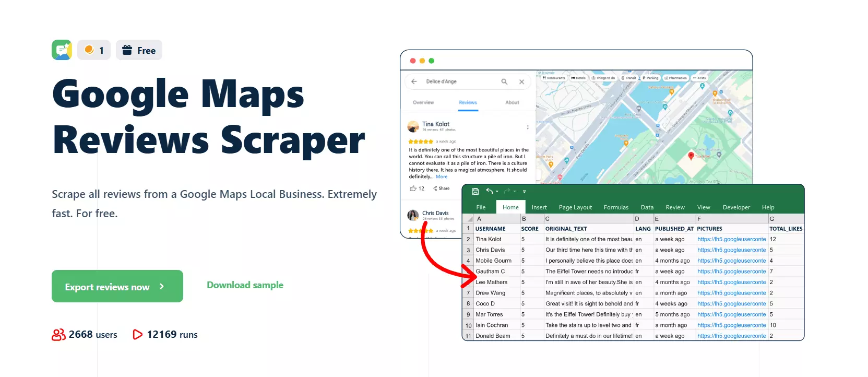The height and width of the screenshot is (377, 868).
Task: Select the Home ribbon tab
Action: 510,207
